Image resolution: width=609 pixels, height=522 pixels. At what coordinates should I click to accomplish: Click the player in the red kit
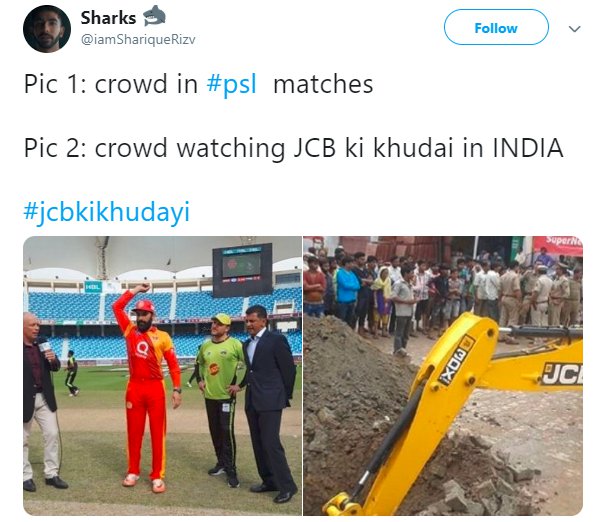point(146,385)
